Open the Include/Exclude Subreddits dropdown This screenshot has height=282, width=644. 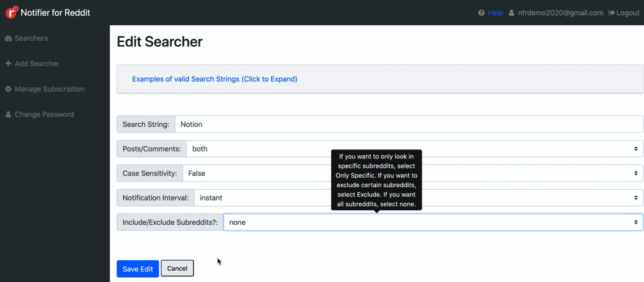[x=433, y=222]
